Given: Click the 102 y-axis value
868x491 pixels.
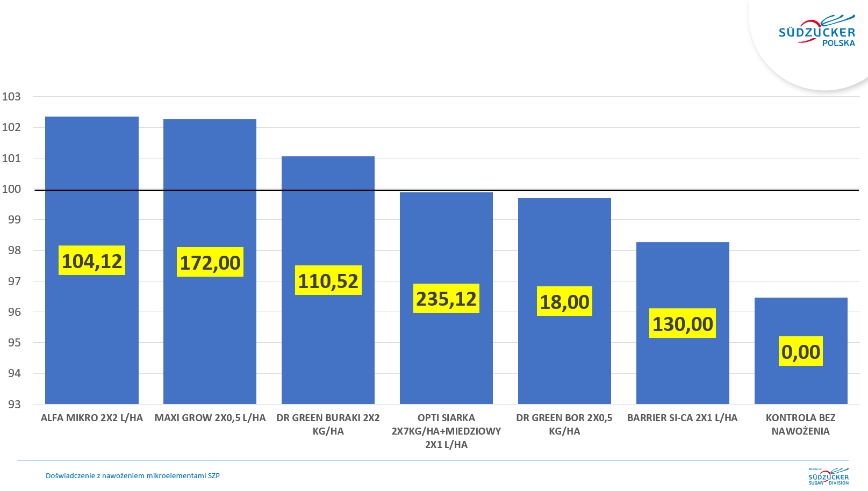Looking at the screenshot, I should [x=11, y=127].
